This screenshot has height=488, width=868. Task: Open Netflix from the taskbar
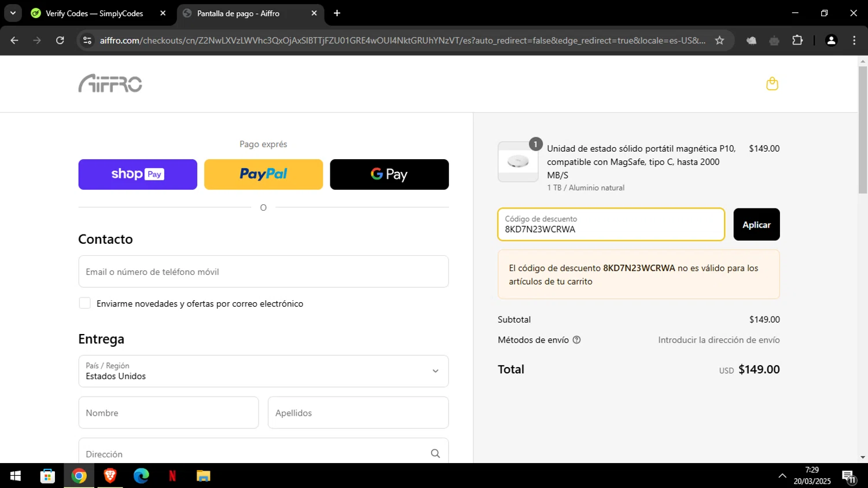point(172,476)
